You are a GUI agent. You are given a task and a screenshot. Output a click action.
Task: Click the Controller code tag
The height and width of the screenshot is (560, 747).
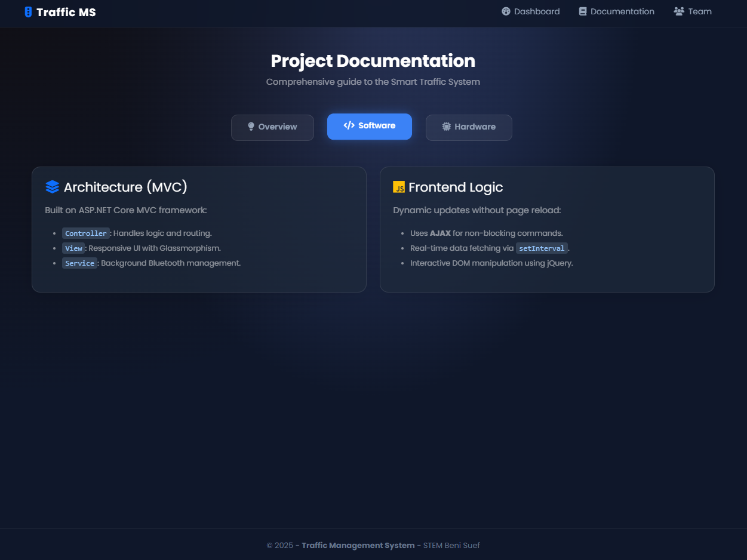[86, 233]
